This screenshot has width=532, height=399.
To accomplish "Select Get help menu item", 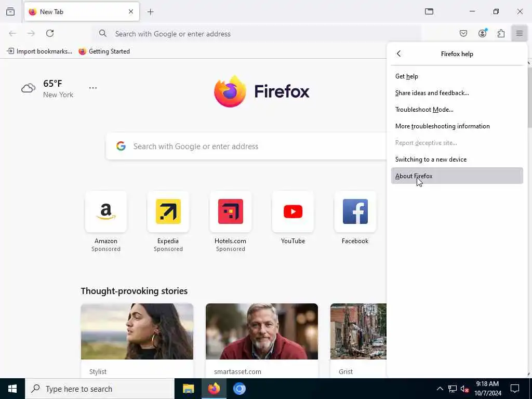I will coord(457,76).
